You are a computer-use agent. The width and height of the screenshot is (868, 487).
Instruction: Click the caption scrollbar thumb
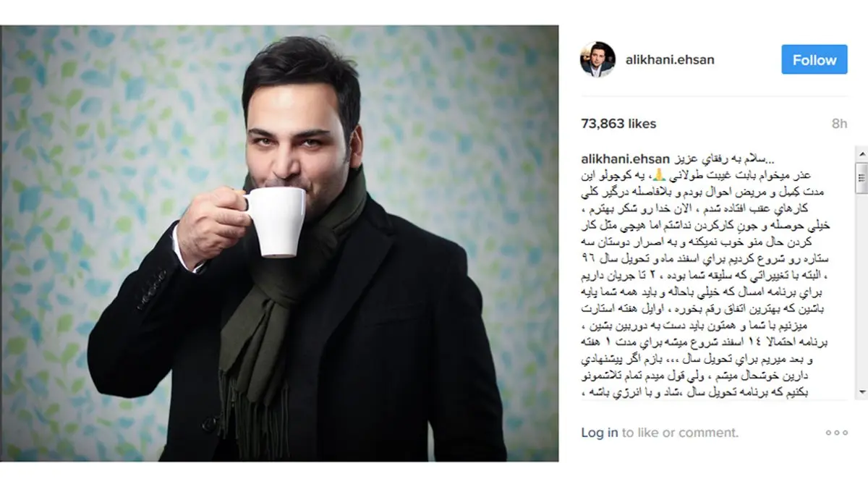(x=861, y=177)
